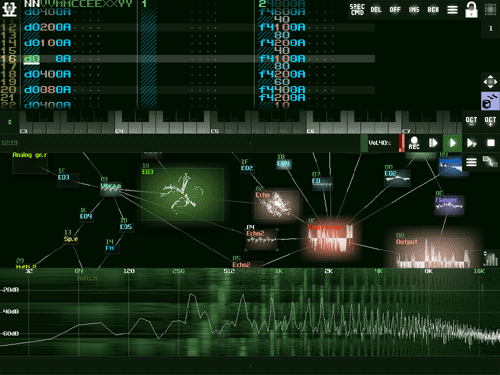Image resolution: width=500 pixels, height=375 pixels.
Task: Raise the keyboard octave with OCT plus
Action: [490, 121]
